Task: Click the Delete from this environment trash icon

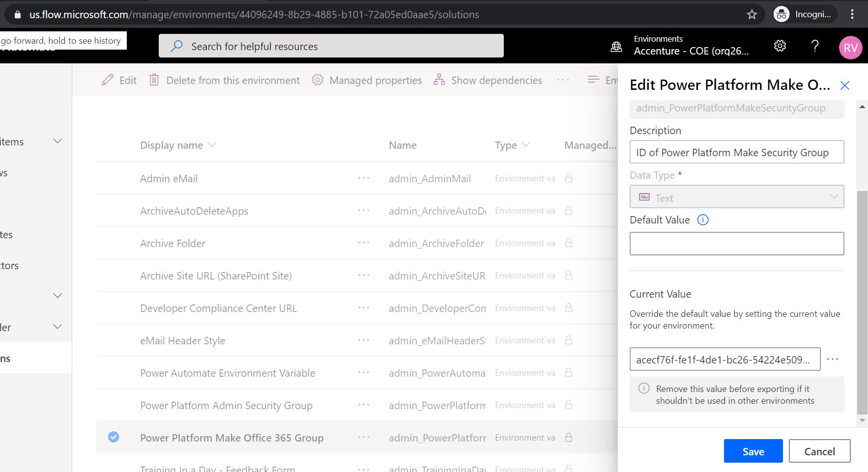Action: pos(153,79)
